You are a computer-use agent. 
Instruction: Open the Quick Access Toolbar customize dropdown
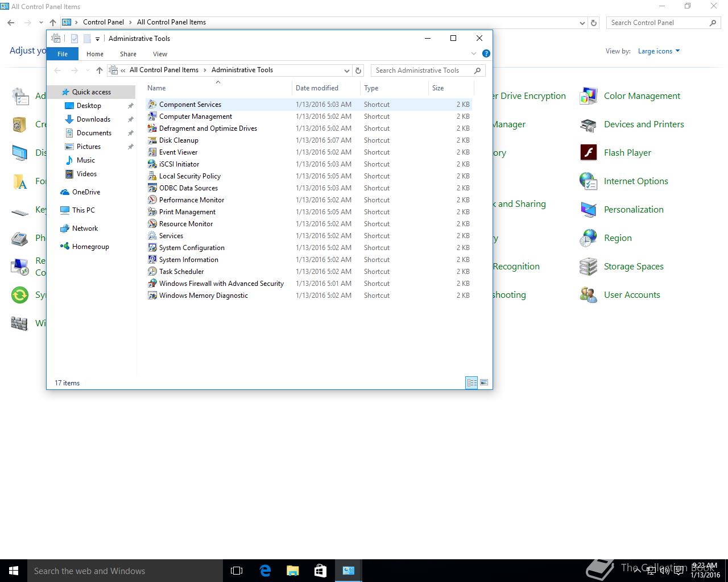pos(97,39)
